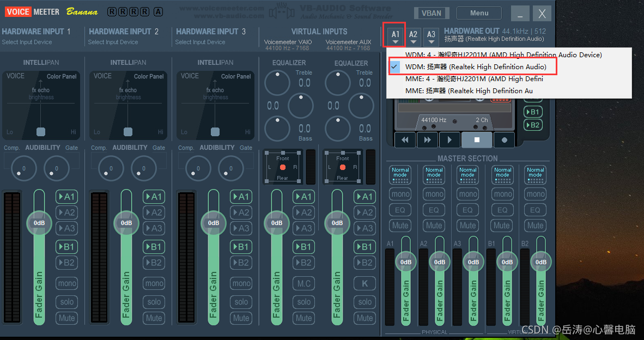Click the Voicemeeter VAIO fader knob
Screen dimensions: 644x340
(276, 223)
